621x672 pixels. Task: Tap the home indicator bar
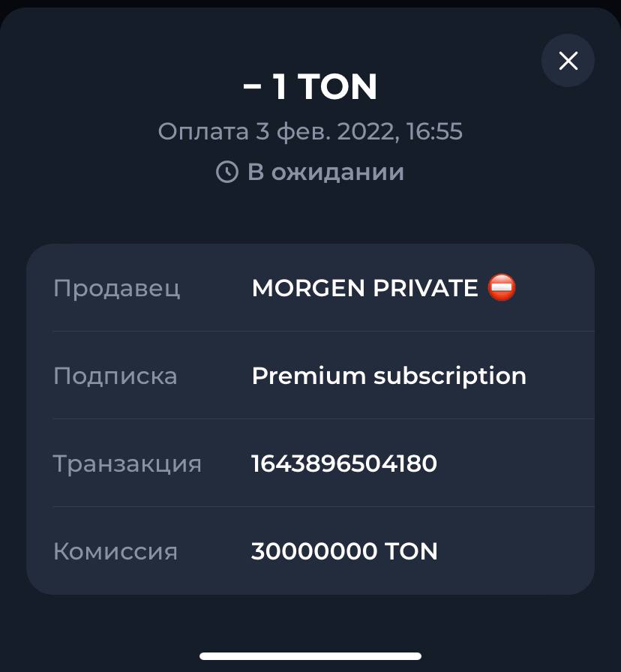[x=310, y=656]
